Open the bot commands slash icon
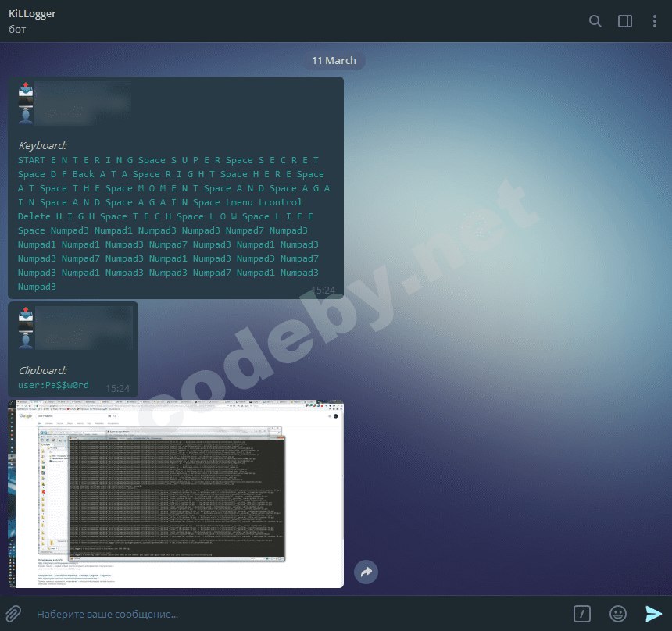The width and height of the screenshot is (672, 631). (x=581, y=614)
